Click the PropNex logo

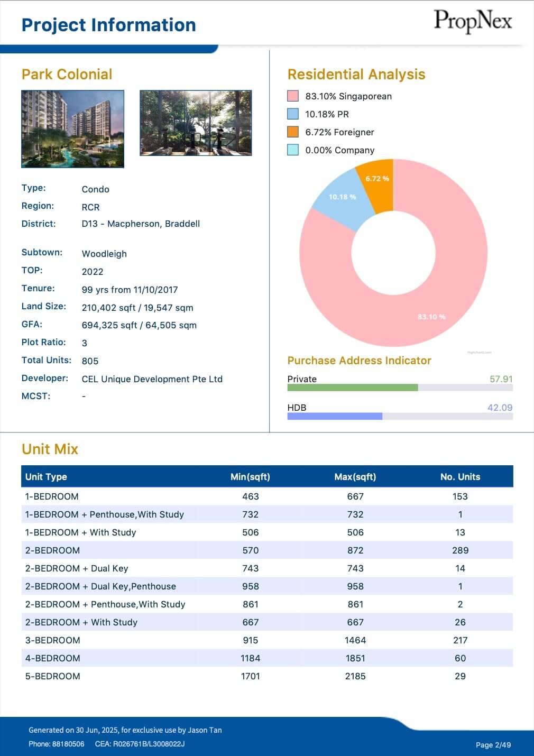tap(473, 22)
